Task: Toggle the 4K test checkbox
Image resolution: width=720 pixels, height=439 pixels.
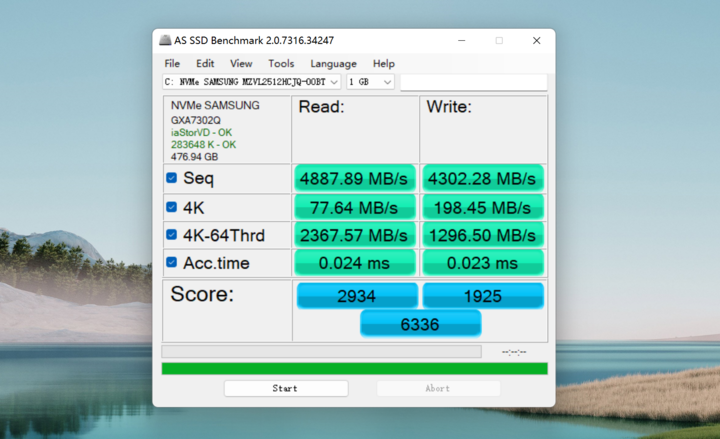Action: [x=172, y=207]
